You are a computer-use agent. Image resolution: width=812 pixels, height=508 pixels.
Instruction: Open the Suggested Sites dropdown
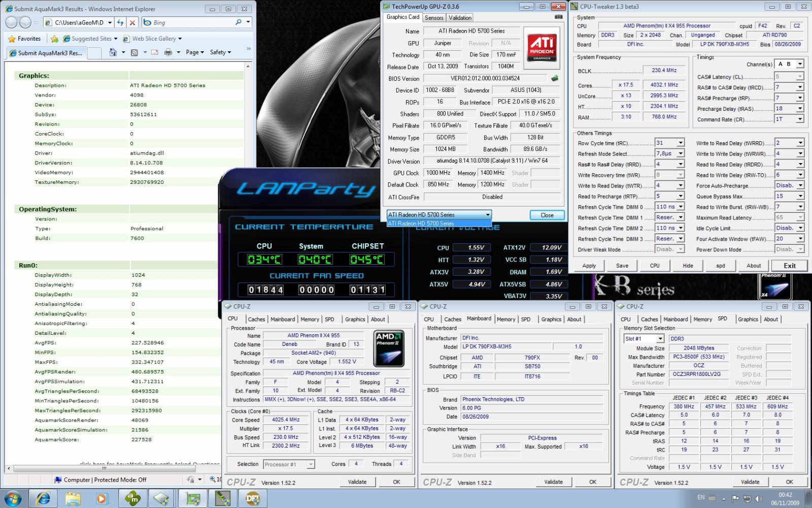coord(115,39)
